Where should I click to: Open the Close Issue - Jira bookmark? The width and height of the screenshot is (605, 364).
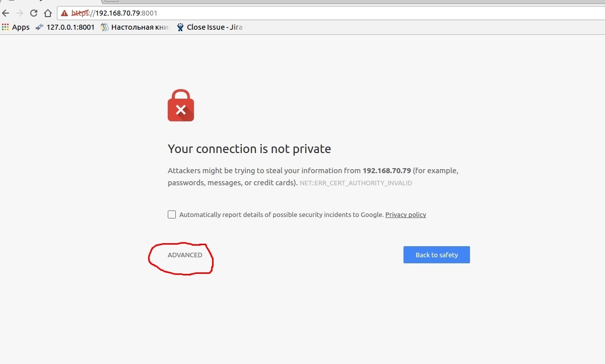point(210,27)
